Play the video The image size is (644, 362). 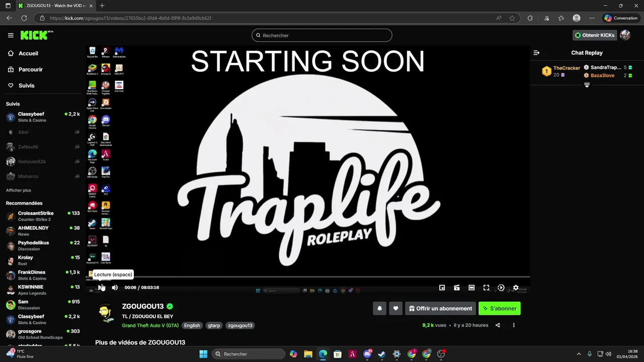pyautogui.click(x=101, y=287)
